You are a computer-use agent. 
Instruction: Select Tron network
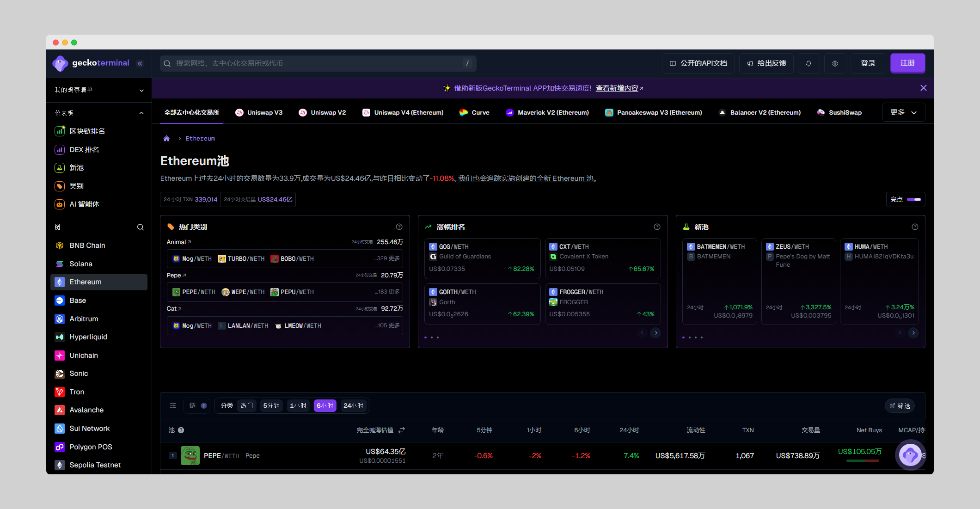[99, 392]
